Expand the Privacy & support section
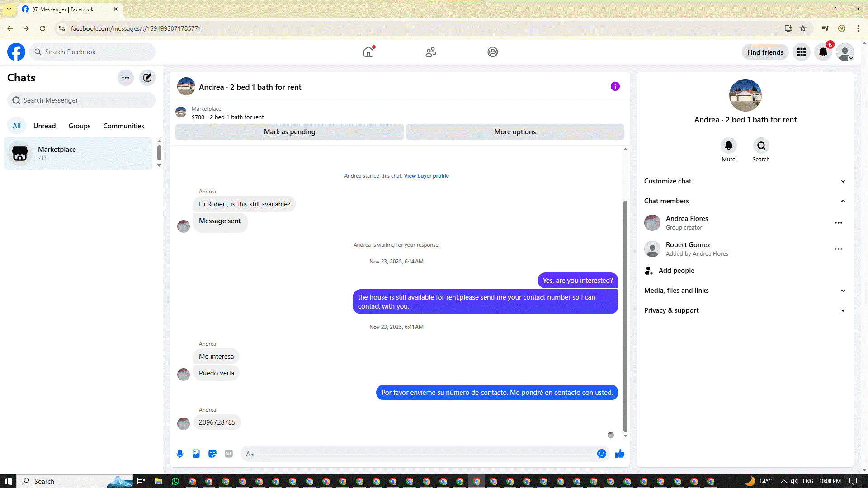The height and width of the screenshot is (488, 868). click(745, 310)
